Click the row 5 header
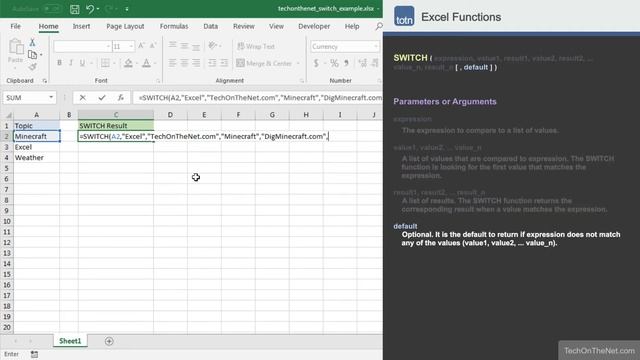 pyautogui.click(x=7, y=168)
